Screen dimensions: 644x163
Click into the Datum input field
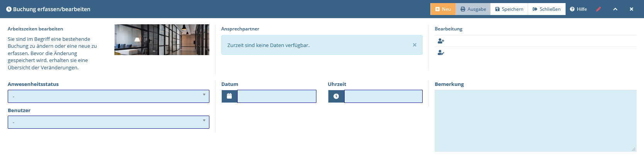click(277, 96)
